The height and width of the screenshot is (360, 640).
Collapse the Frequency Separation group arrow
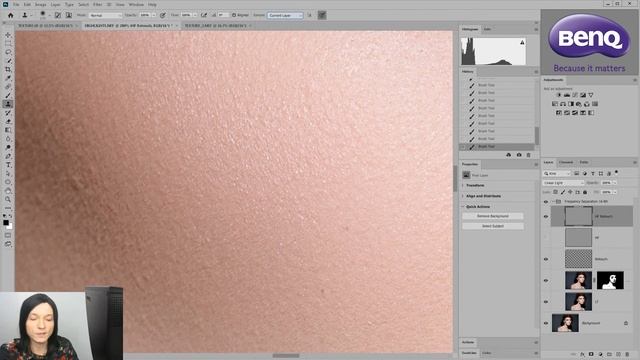553,202
